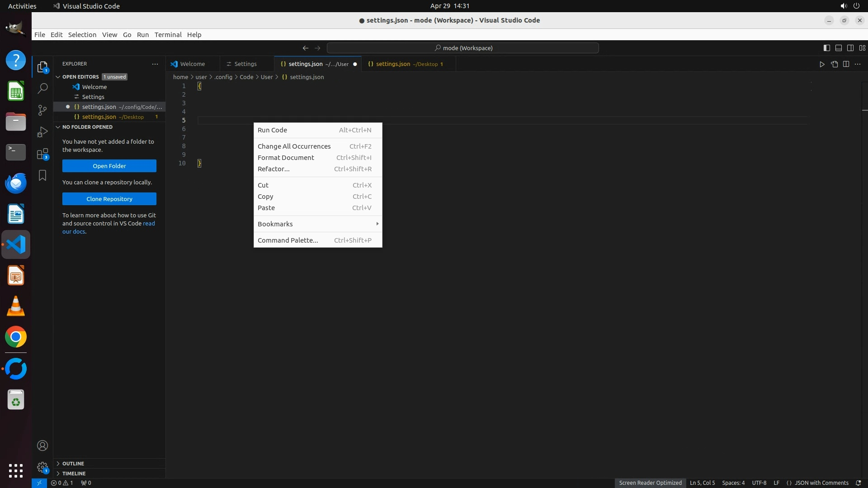Image resolution: width=868 pixels, height=488 pixels.
Task: Open the Search view in activity bar
Action: (42, 89)
